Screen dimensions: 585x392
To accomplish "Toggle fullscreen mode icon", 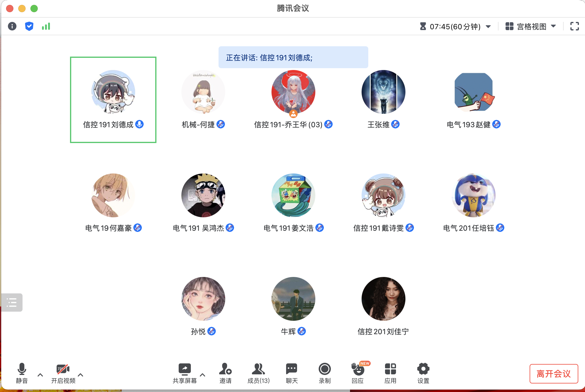I will 574,26.
